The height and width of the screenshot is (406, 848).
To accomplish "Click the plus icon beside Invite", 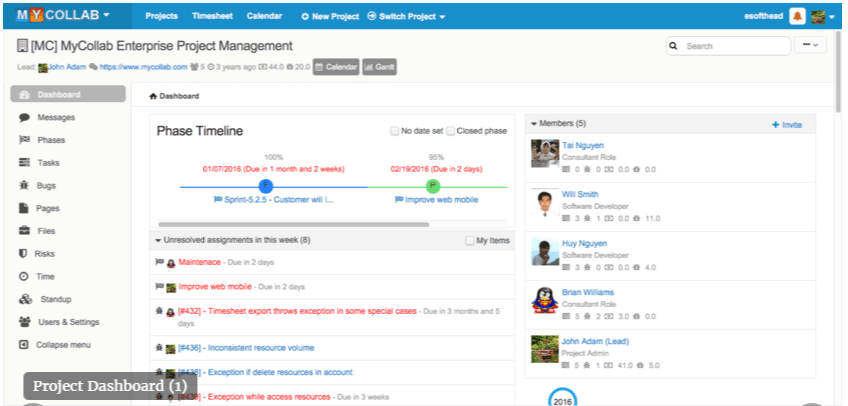I will point(775,125).
